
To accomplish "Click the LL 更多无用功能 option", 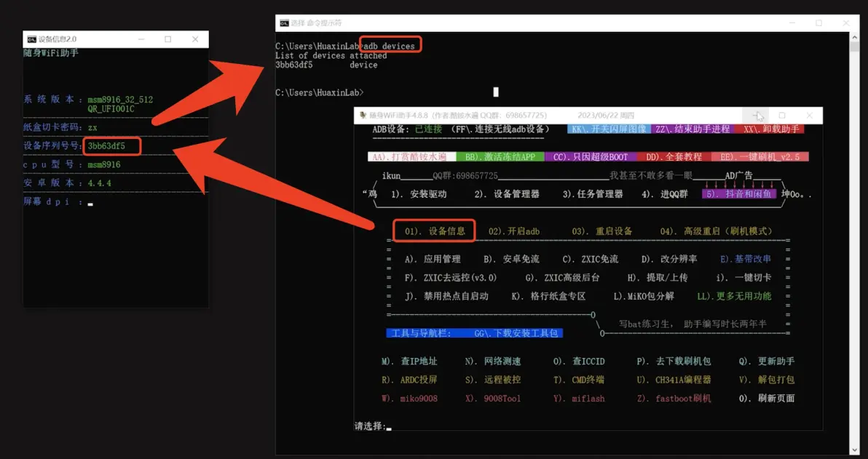I will click(x=734, y=296).
